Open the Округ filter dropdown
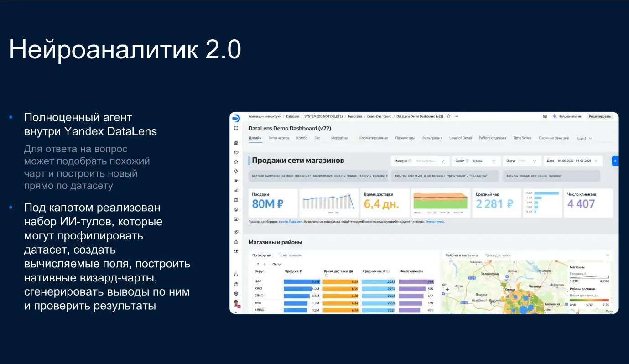 522,161
